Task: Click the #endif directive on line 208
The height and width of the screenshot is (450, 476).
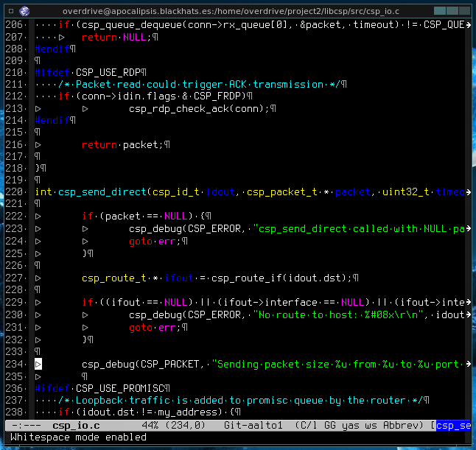Action: [52, 49]
